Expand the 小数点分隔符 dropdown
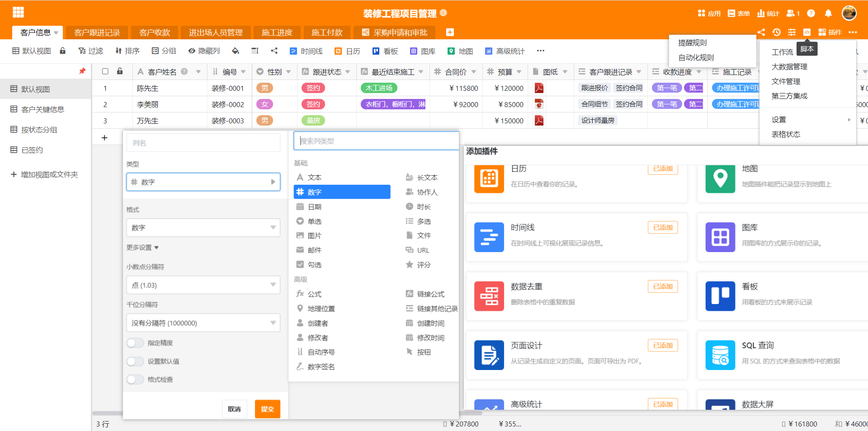This screenshot has width=868, height=431. 203,286
